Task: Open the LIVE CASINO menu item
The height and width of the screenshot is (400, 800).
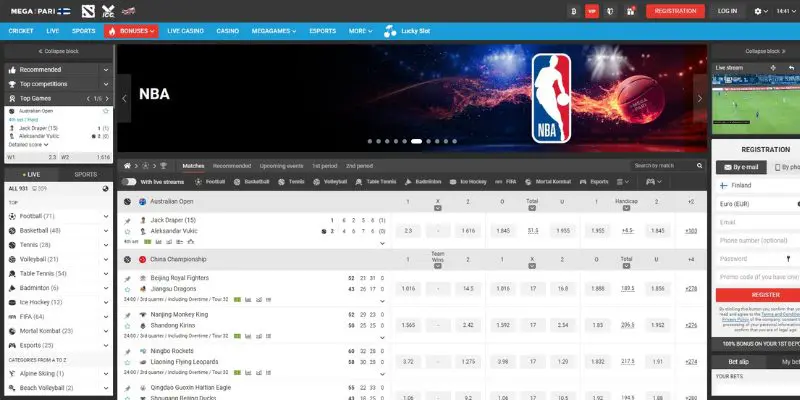Action: 185,31
